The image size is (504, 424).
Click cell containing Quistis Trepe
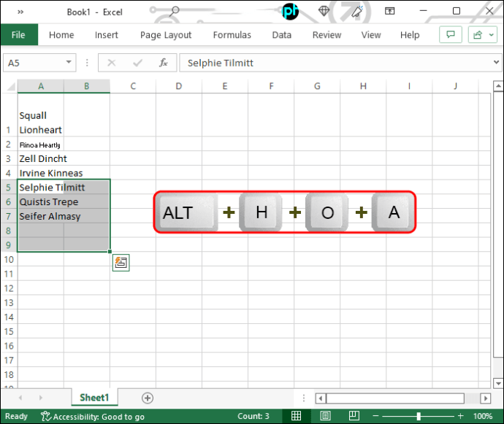pyautogui.click(x=41, y=201)
